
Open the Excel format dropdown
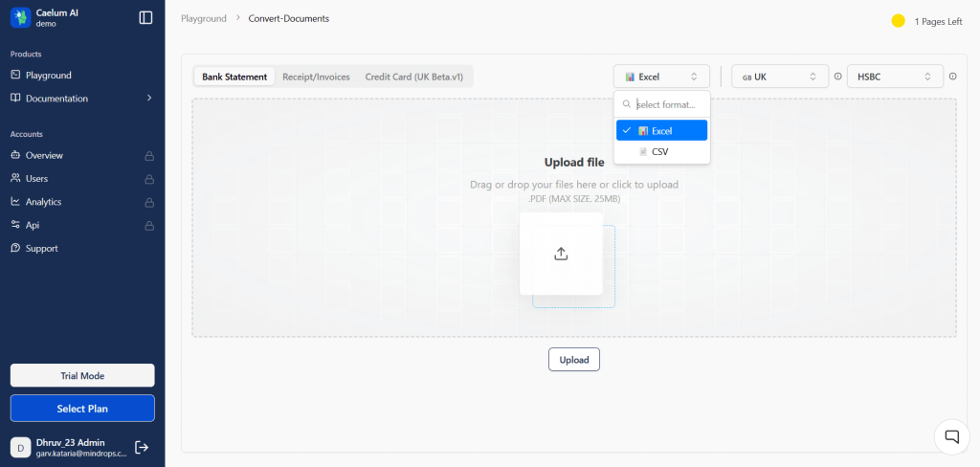pyautogui.click(x=661, y=77)
